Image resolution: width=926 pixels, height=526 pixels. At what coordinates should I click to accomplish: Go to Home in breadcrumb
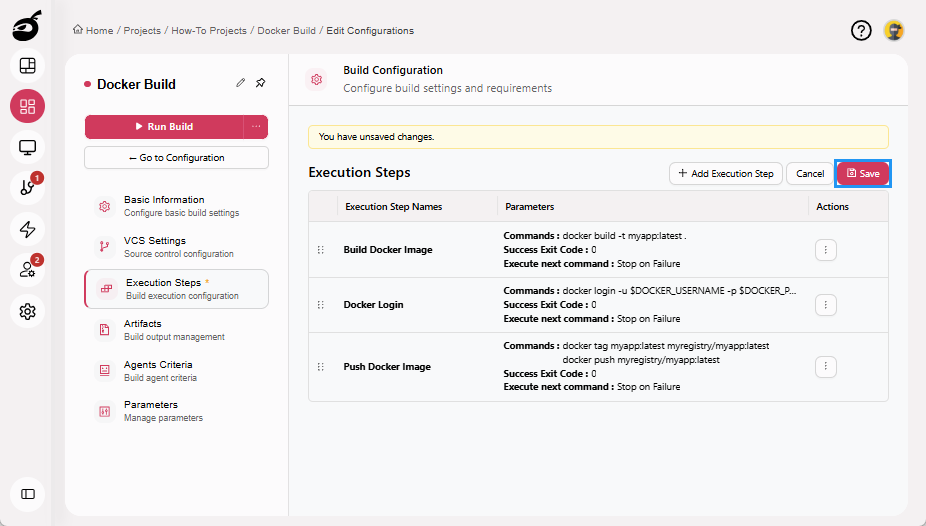pos(99,30)
